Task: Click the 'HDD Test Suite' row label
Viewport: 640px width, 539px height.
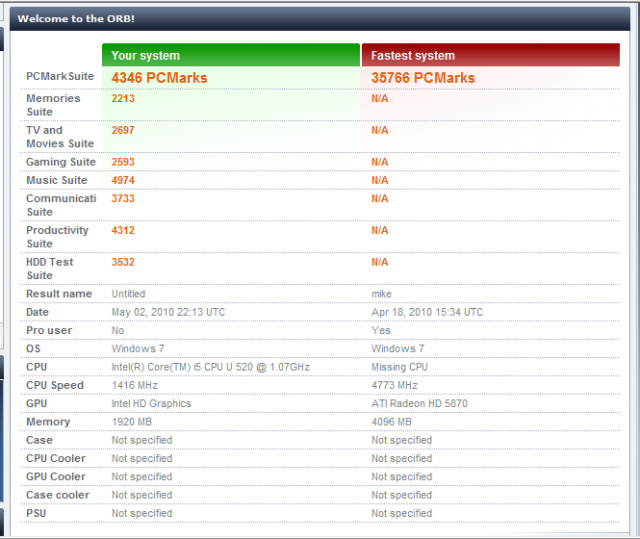Action: point(49,268)
